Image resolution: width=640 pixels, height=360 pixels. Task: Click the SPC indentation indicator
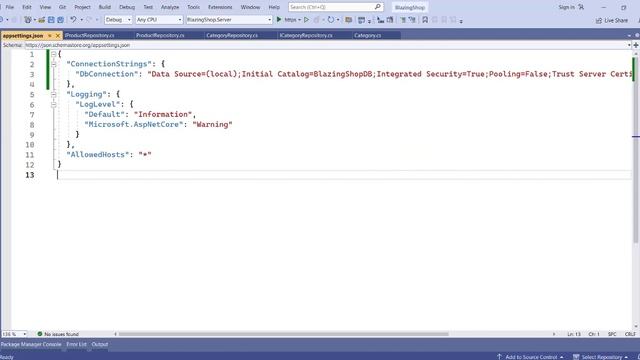coord(612,334)
